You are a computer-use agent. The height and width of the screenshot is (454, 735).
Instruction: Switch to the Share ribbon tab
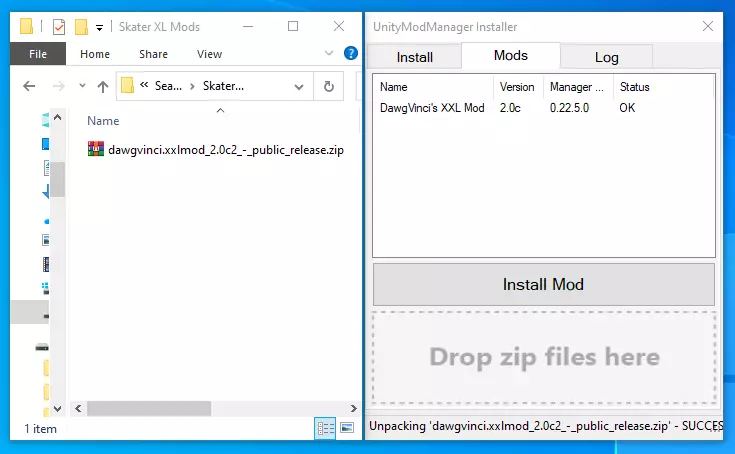pyautogui.click(x=153, y=54)
